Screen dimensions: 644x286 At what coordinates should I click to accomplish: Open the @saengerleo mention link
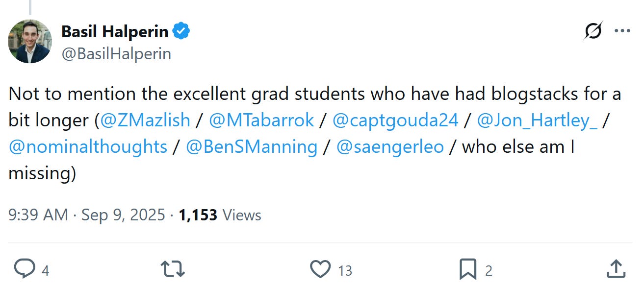tap(390, 147)
